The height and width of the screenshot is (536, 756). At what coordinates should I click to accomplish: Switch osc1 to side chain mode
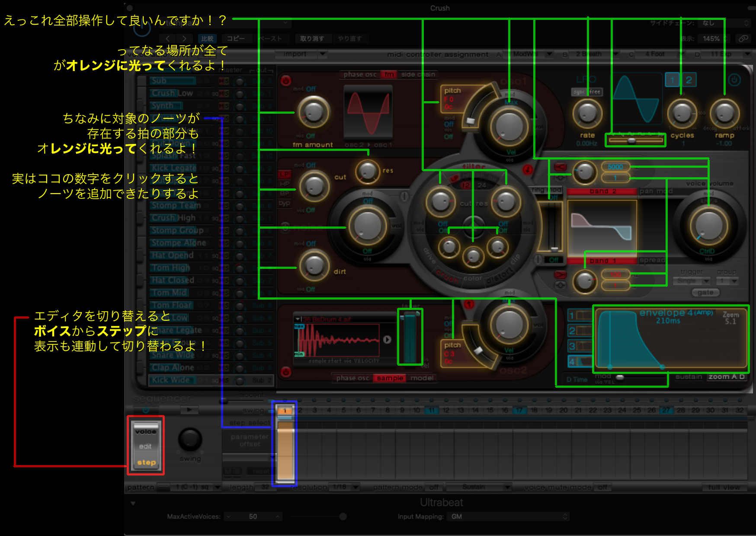(x=418, y=74)
